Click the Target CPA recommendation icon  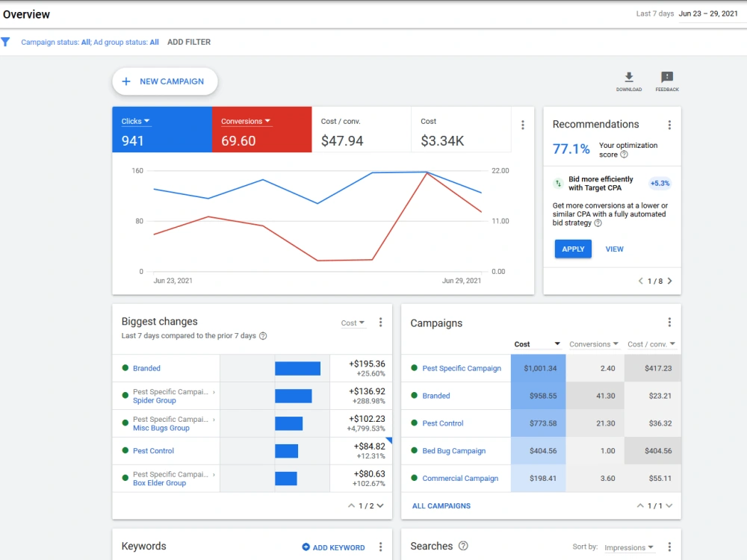[x=558, y=184]
